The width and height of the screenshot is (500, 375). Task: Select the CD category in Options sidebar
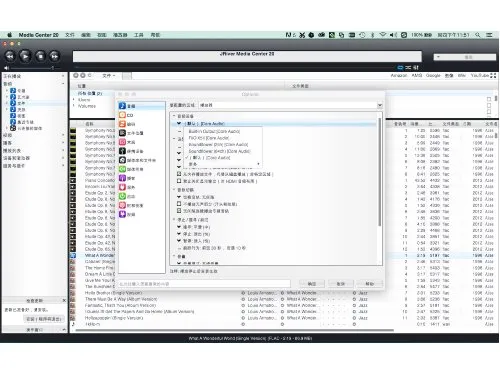pyautogui.click(x=127, y=115)
